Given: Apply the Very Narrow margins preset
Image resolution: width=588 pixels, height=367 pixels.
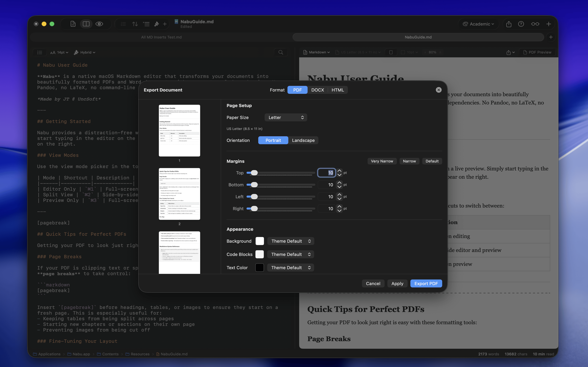Looking at the screenshot, I should coord(382,161).
